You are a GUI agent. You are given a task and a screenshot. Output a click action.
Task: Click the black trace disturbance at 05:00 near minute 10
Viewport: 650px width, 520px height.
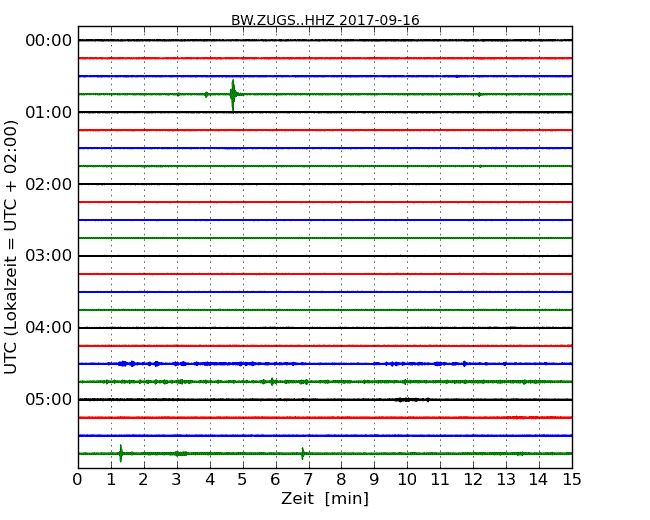[412, 400]
